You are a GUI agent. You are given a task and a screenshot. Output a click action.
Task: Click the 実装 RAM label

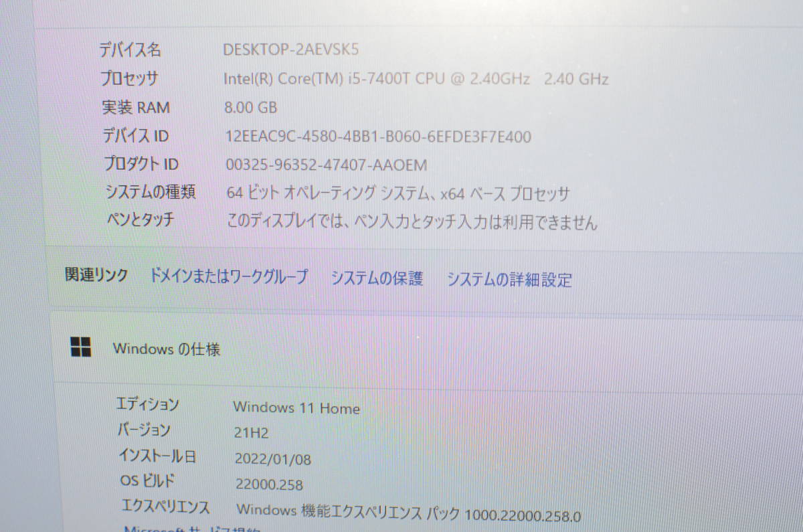pyautogui.click(x=136, y=107)
